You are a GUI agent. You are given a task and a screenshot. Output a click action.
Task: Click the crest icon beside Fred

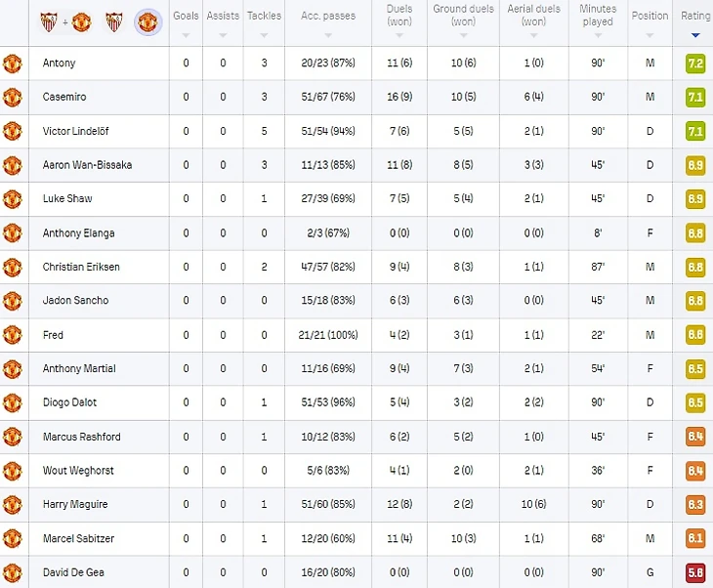click(13, 335)
